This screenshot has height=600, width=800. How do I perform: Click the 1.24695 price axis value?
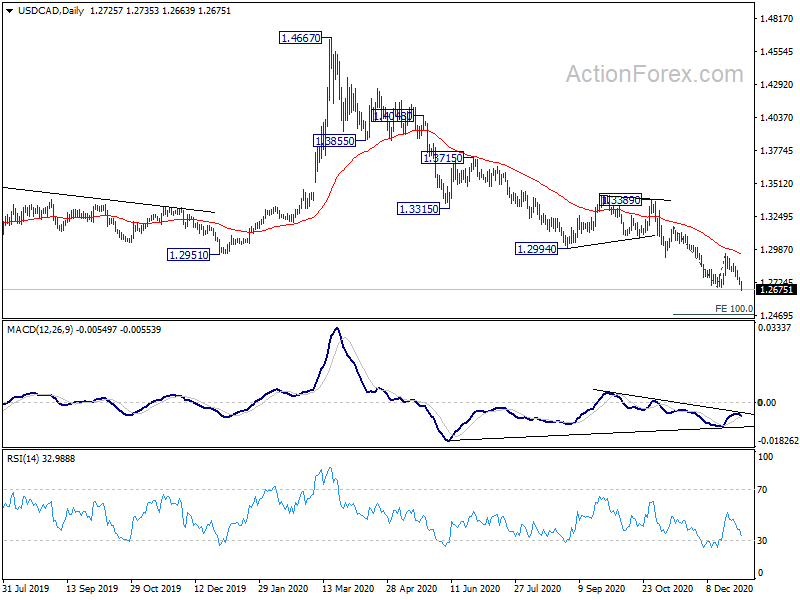click(x=776, y=316)
